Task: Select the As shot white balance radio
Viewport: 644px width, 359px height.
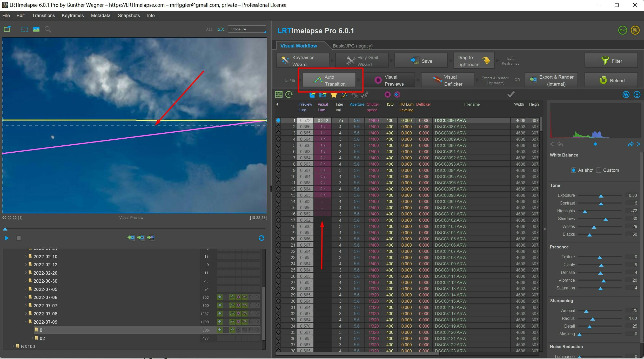Action: [573, 170]
